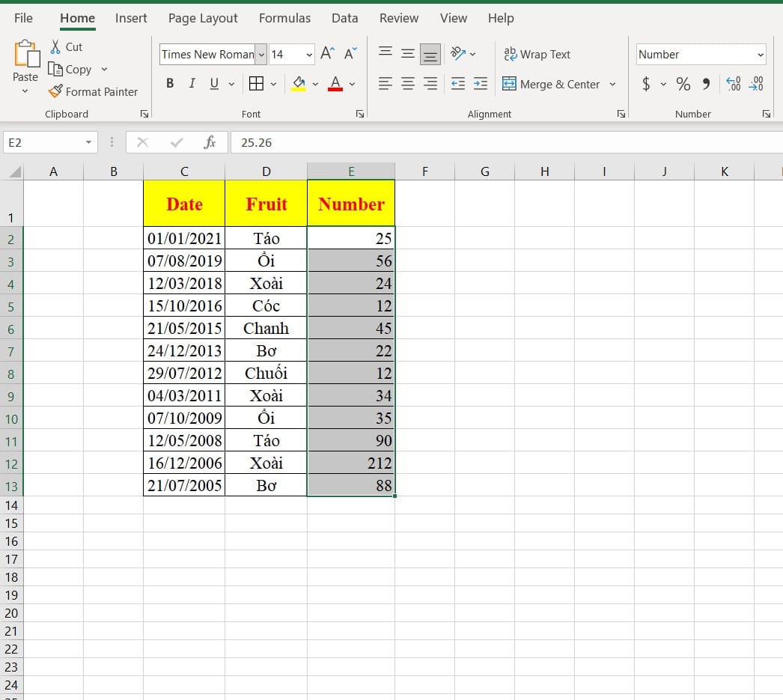The width and height of the screenshot is (783, 700).
Task: Apply Percent Style format
Action: click(x=683, y=83)
